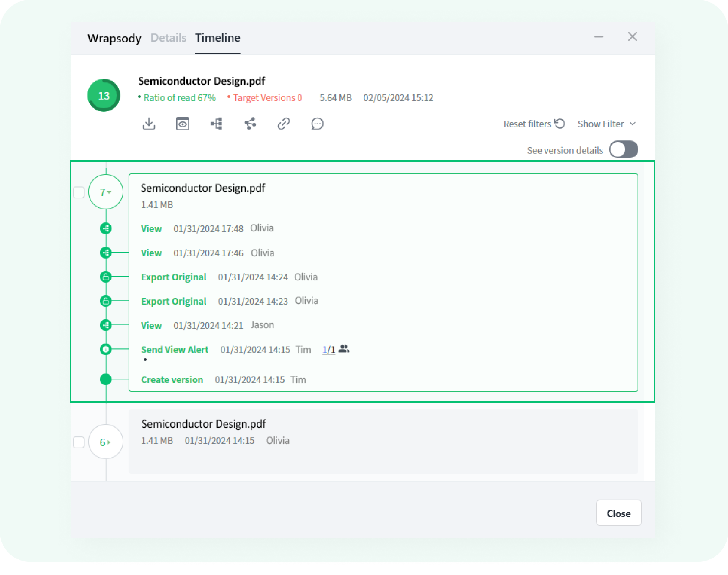Click the preview eye icon
This screenshot has width=728, height=575.
pos(182,124)
